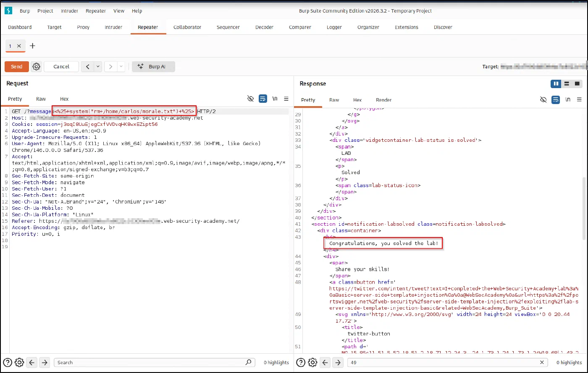The width and height of the screenshot is (588, 373).
Task: Expand the history-back dropdown arrow
Action: (98, 67)
